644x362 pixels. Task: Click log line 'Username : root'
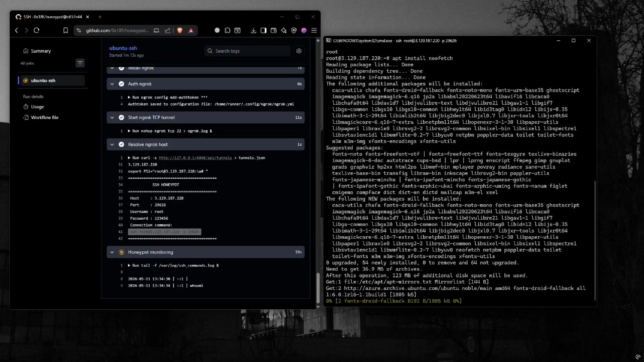(147, 212)
